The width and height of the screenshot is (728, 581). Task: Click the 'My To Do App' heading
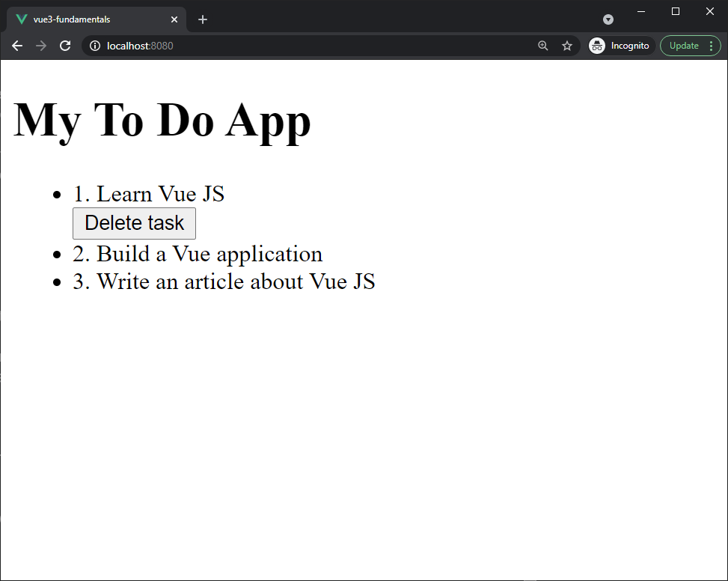click(x=162, y=120)
